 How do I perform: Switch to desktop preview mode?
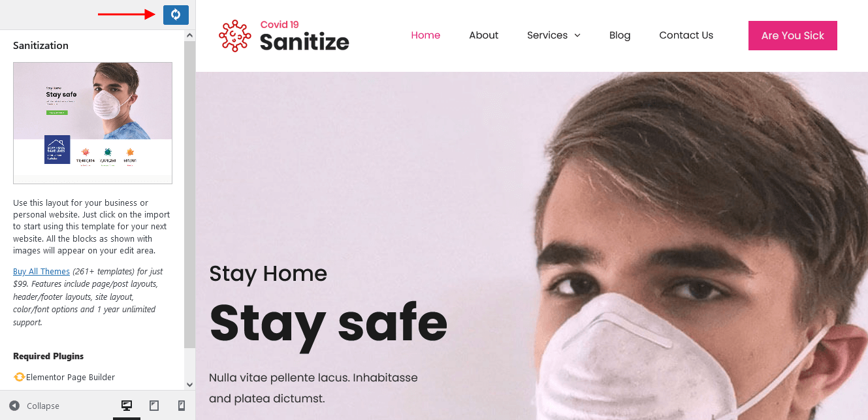(x=127, y=406)
